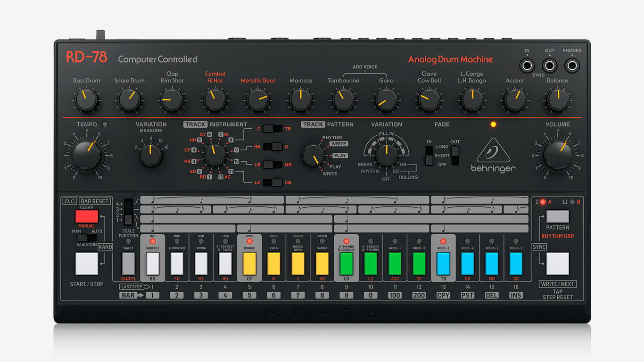The image size is (644, 362).
Task: Flip the C / TB slide switch
Action: pos(272,128)
